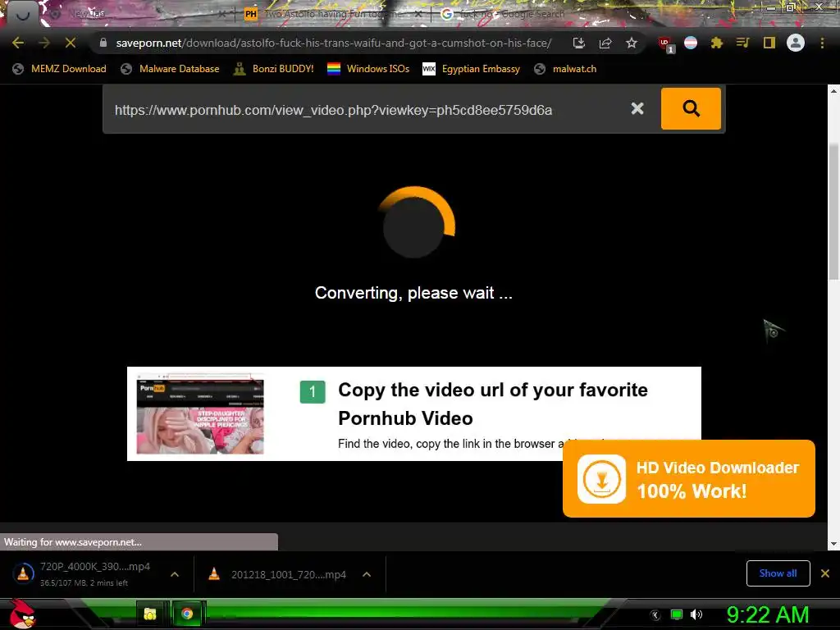Expand options for 720P_4000K download
840x630 pixels.
click(175, 574)
